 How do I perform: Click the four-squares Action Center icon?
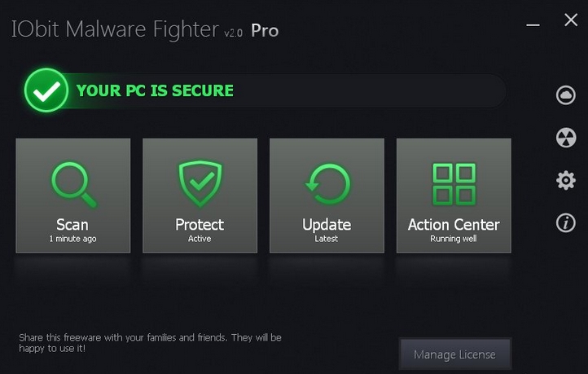[454, 184]
